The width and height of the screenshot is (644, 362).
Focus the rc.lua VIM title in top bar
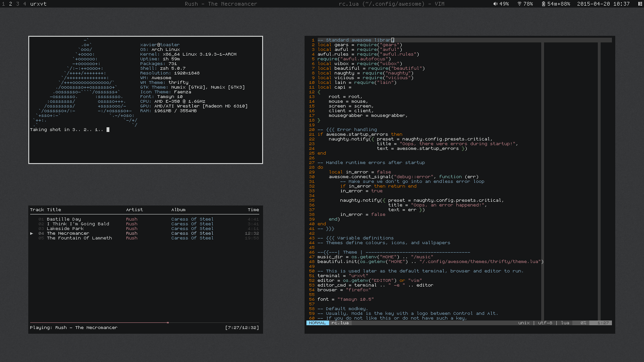tap(392, 4)
